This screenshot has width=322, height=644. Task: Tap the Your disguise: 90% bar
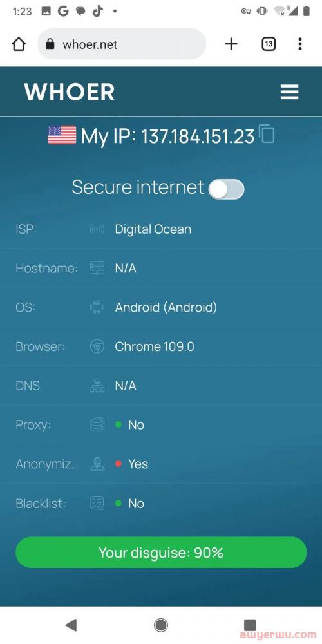click(161, 553)
